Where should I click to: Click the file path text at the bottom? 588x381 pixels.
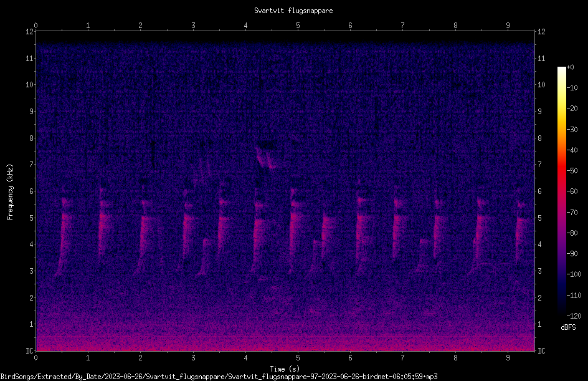(x=219, y=377)
